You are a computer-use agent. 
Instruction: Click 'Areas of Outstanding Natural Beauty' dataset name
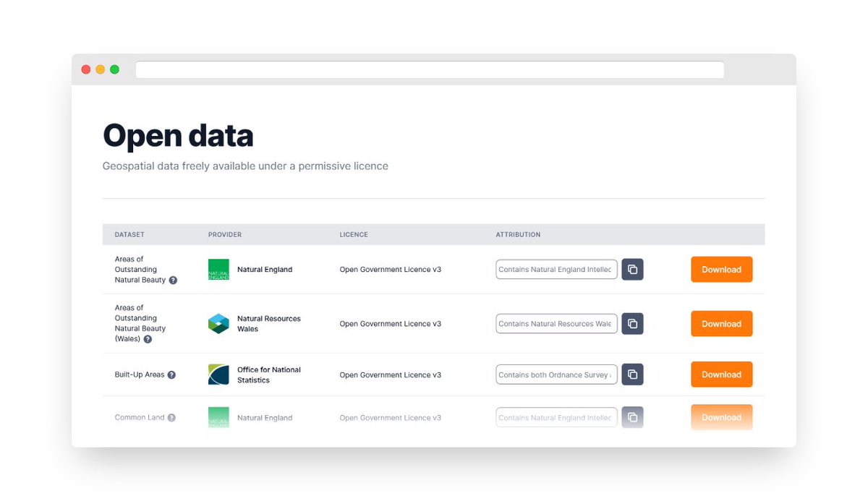coord(140,270)
